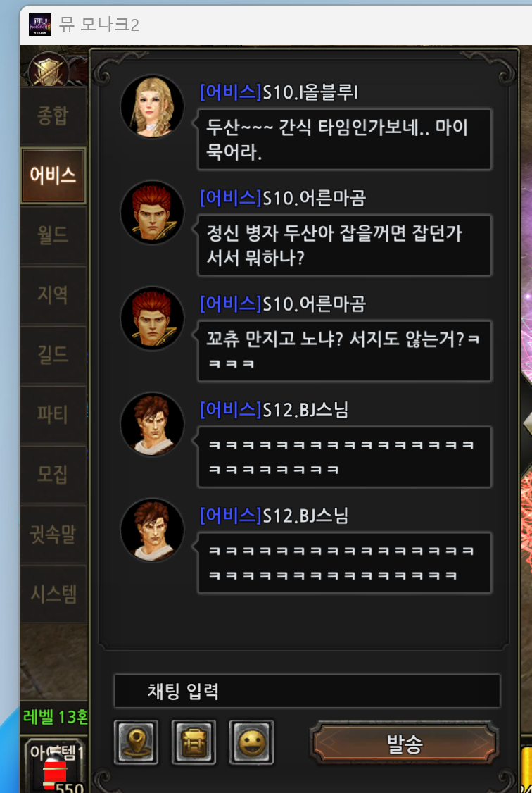This screenshot has height=793, width=532.
Task: Select the 모집 chat tab
Action: [x=53, y=474]
